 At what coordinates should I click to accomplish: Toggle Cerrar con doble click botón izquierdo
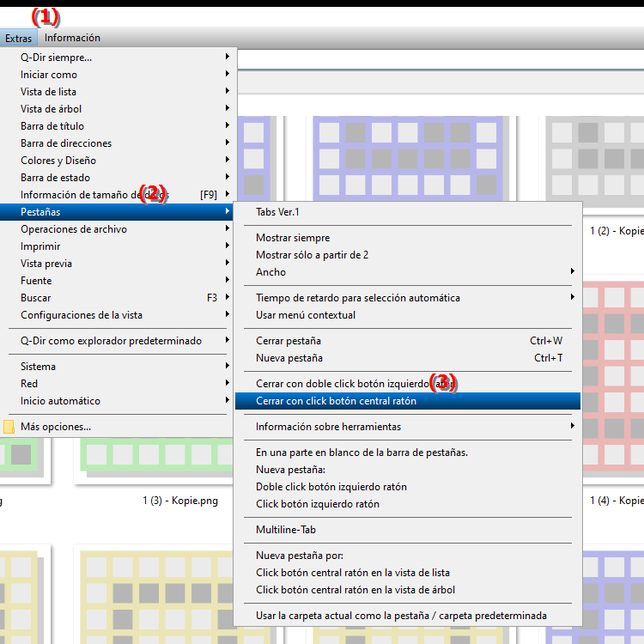408,384
